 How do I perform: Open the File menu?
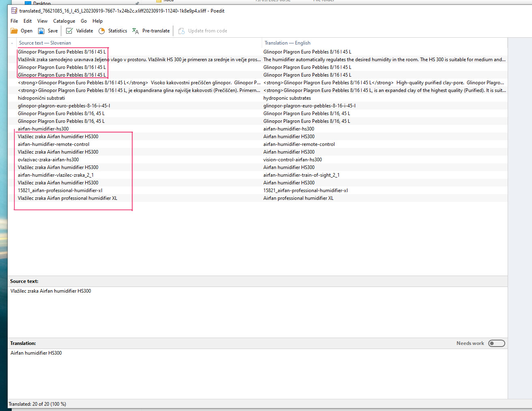click(x=14, y=21)
